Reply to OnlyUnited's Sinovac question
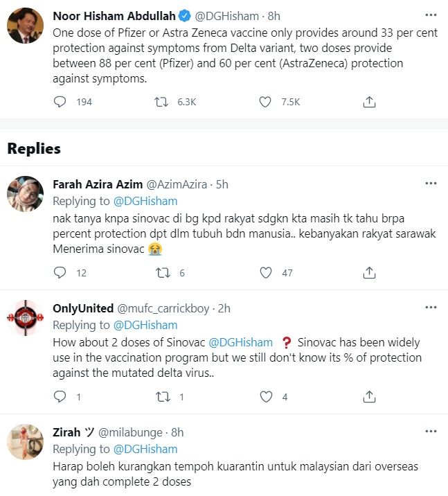Screen dimensions: 448x496 click(x=60, y=397)
